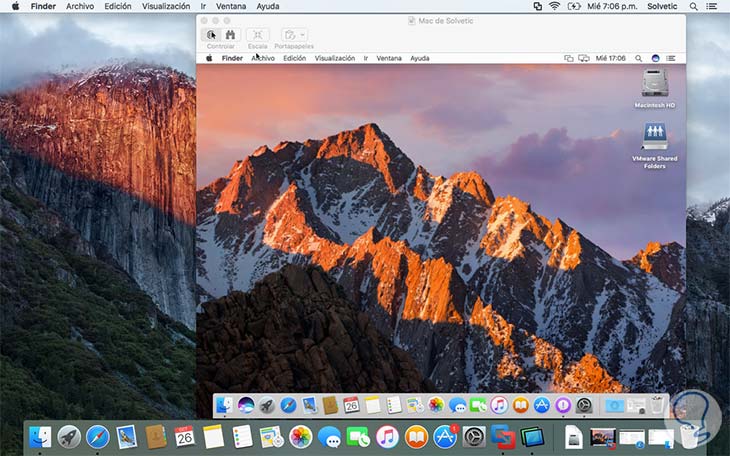Open App Store with badge in host dock
The image size is (730, 456).
(446, 437)
